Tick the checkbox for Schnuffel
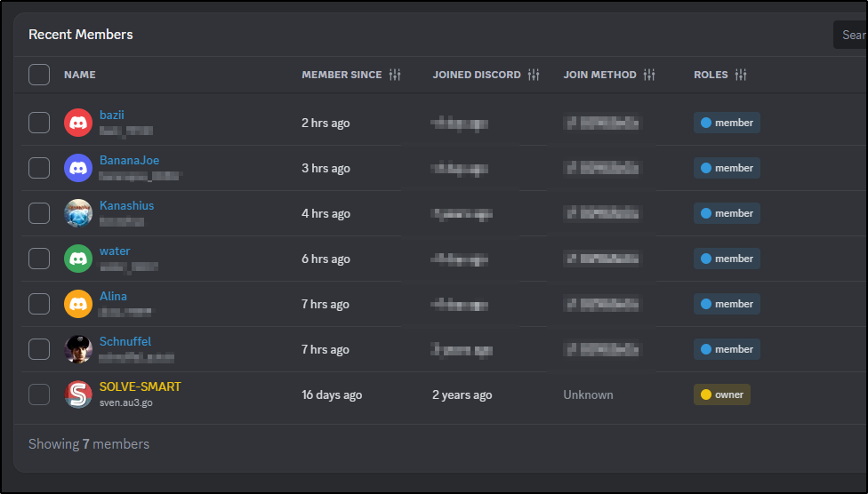 pos(39,349)
